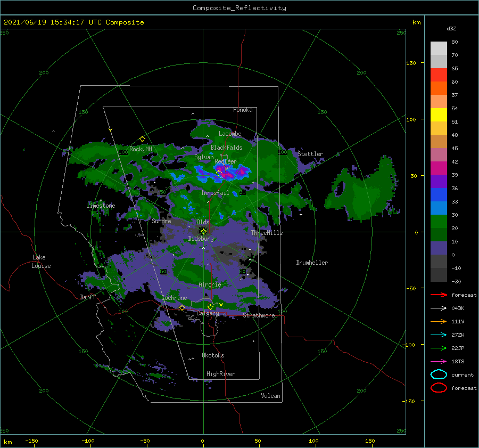Click the -100 tick on bottom axis
The image size is (479, 448).
pos(88,441)
